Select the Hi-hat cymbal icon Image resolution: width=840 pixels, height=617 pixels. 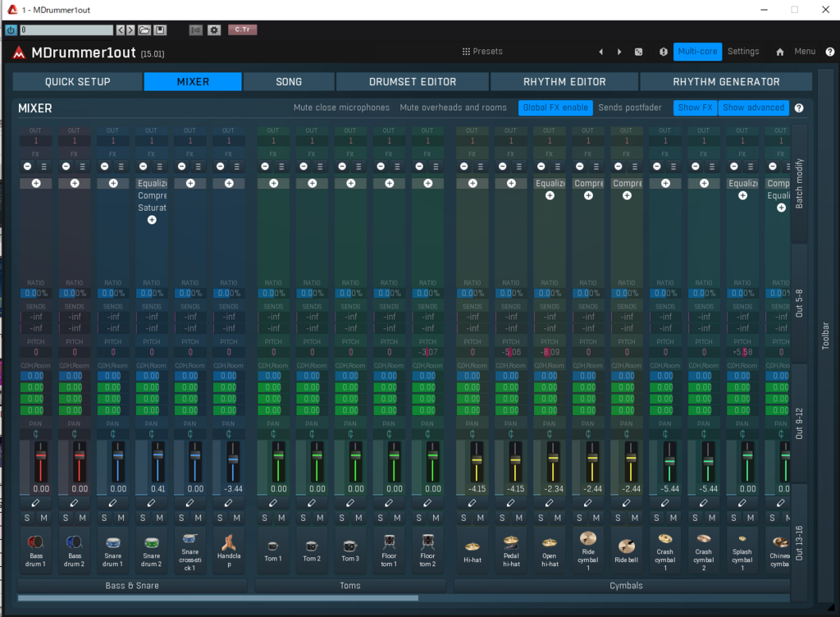pyautogui.click(x=472, y=546)
